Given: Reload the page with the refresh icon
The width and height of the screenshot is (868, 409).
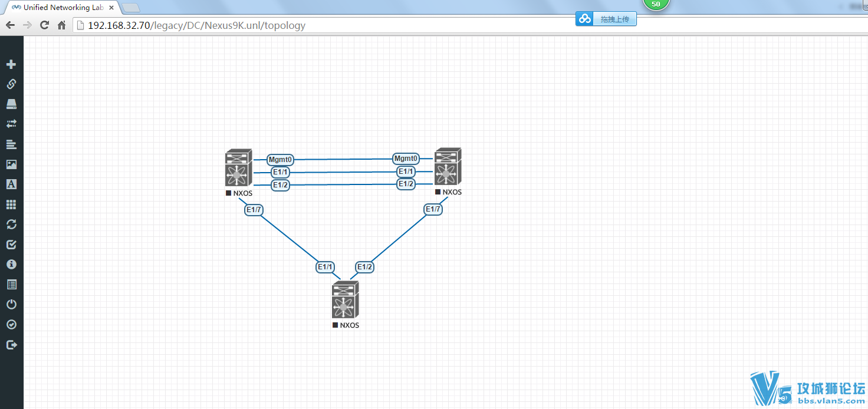Looking at the screenshot, I should (x=44, y=25).
